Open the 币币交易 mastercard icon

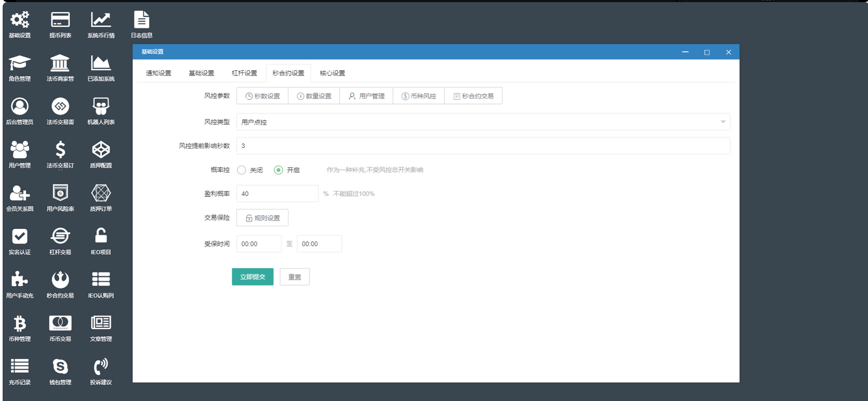pyautogui.click(x=60, y=323)
